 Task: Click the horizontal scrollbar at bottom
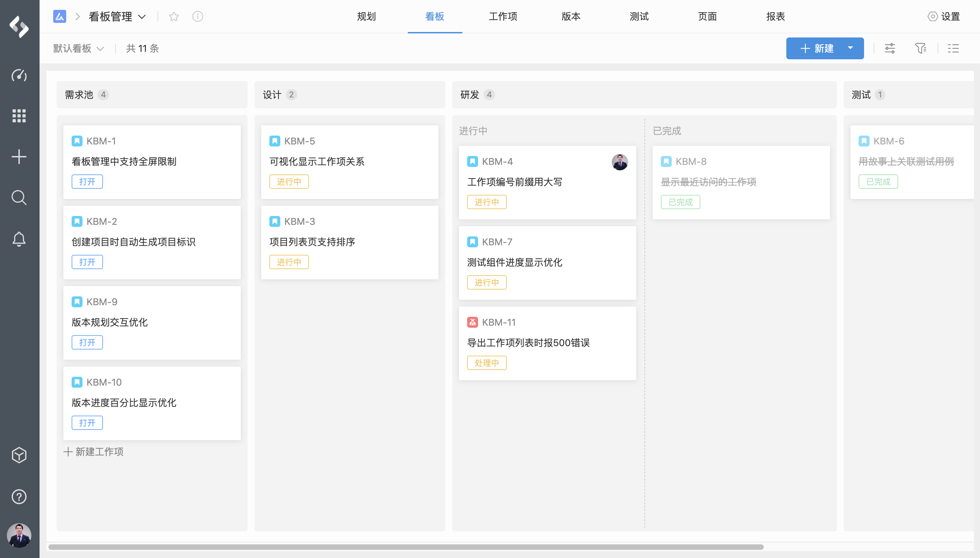pos(406,547)
